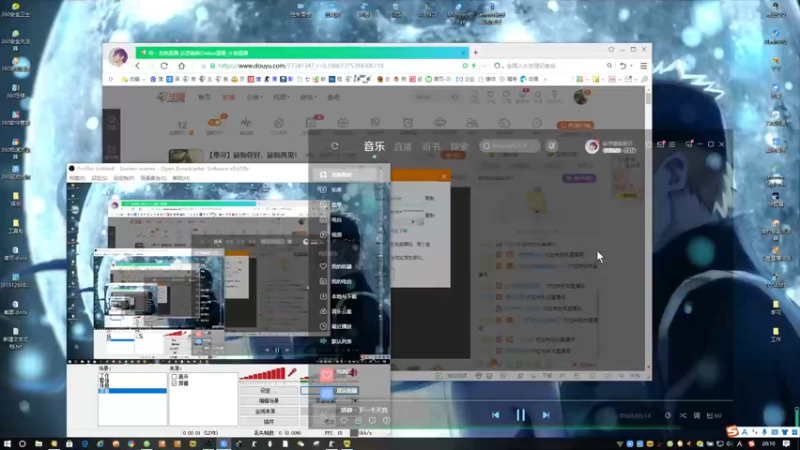Open 音乐云盘 in player sidebar
Viewport: 800px width, 450px height.
336,311
